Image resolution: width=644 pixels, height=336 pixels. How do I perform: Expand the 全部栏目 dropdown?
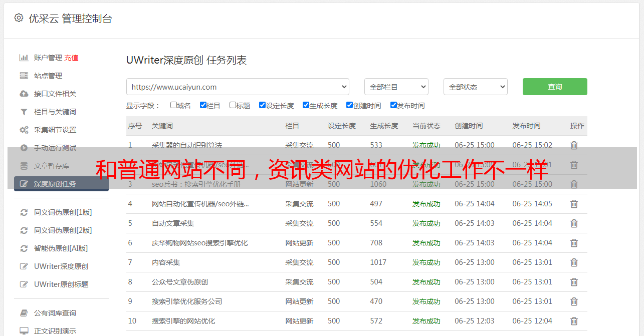click(x=396, y=87)
